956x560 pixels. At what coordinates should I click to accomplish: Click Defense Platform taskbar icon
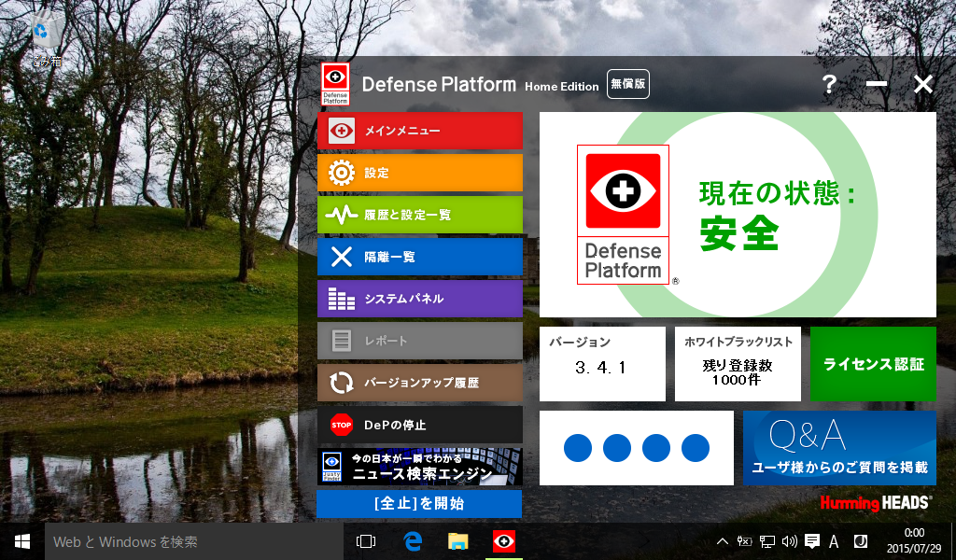[x=503, y=541]
